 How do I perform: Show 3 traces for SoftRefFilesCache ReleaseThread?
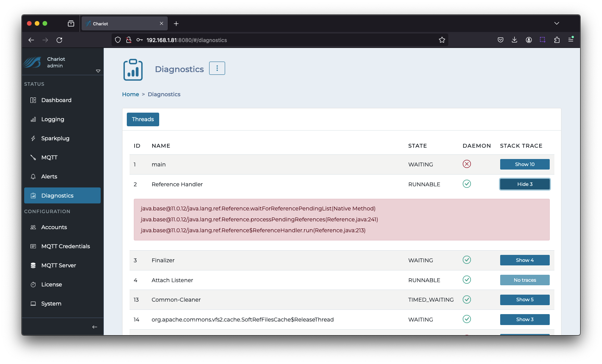click(525, 320)
